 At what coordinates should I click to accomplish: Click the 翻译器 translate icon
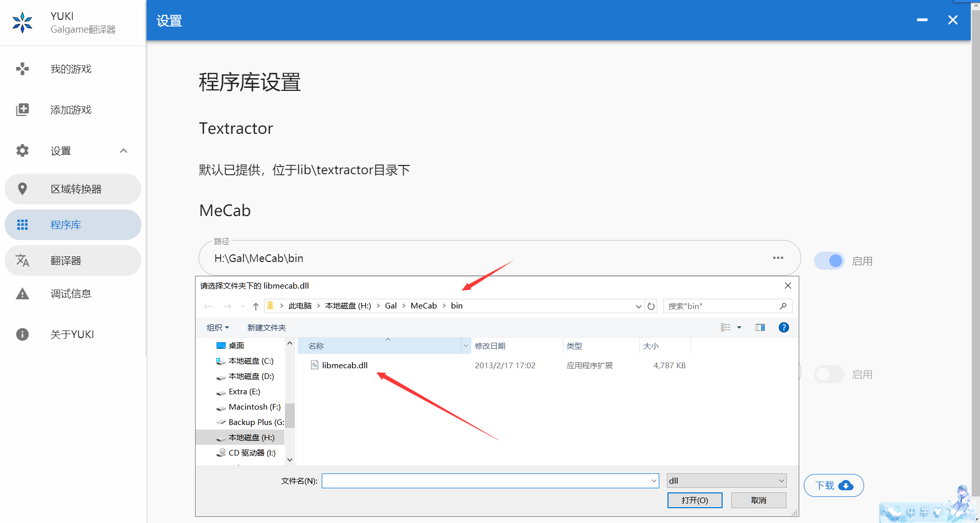[22, 260]
